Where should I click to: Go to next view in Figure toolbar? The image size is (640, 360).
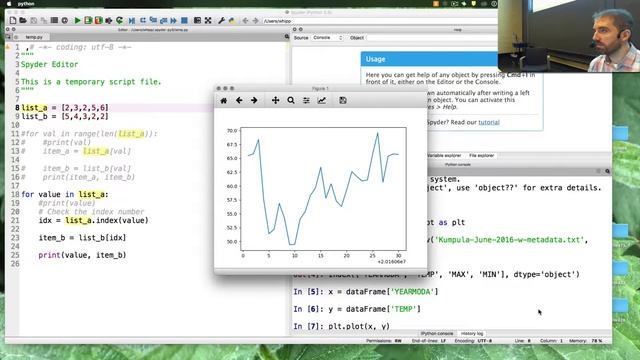pos(254,100)
